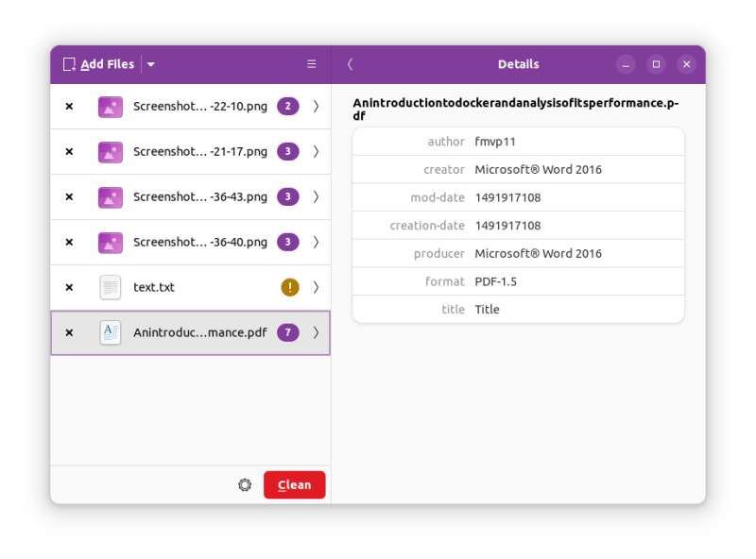
Task: Open the cleaning settings gear icon
Action: click(245, 485)
